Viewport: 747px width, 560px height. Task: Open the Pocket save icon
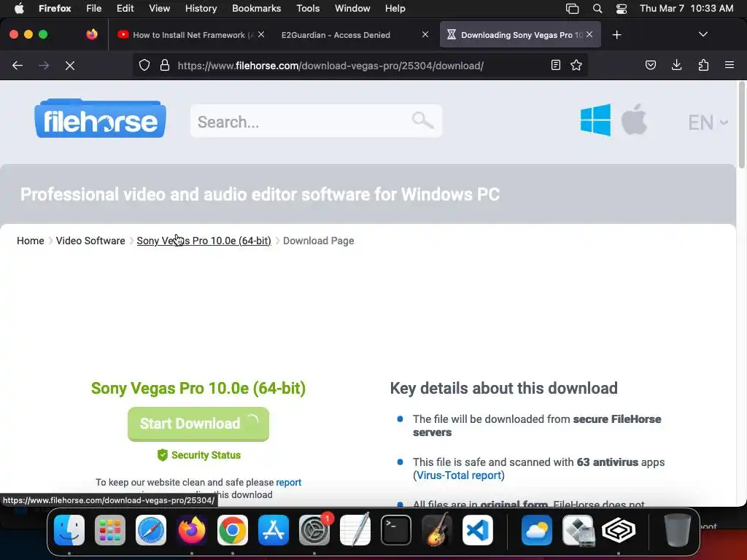[x=650, y=65]
